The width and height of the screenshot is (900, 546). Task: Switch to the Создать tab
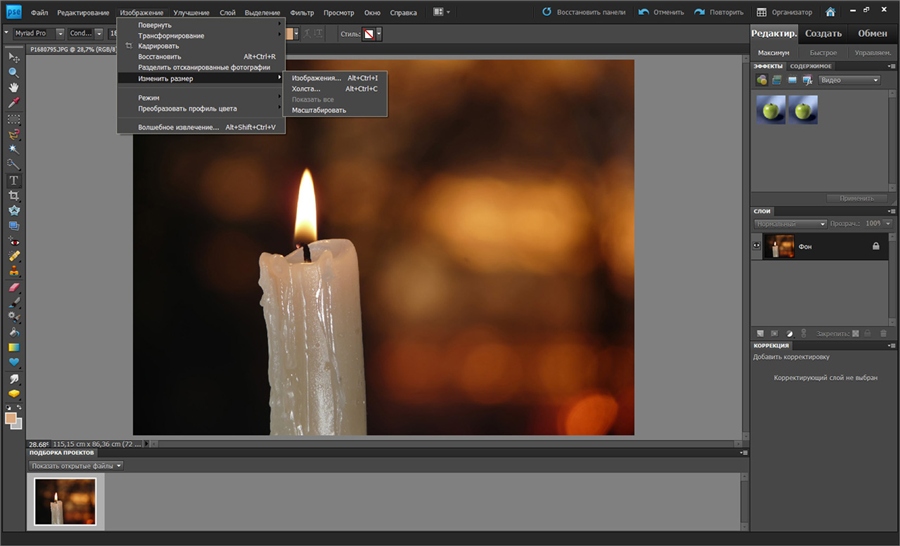pos(823,33)
